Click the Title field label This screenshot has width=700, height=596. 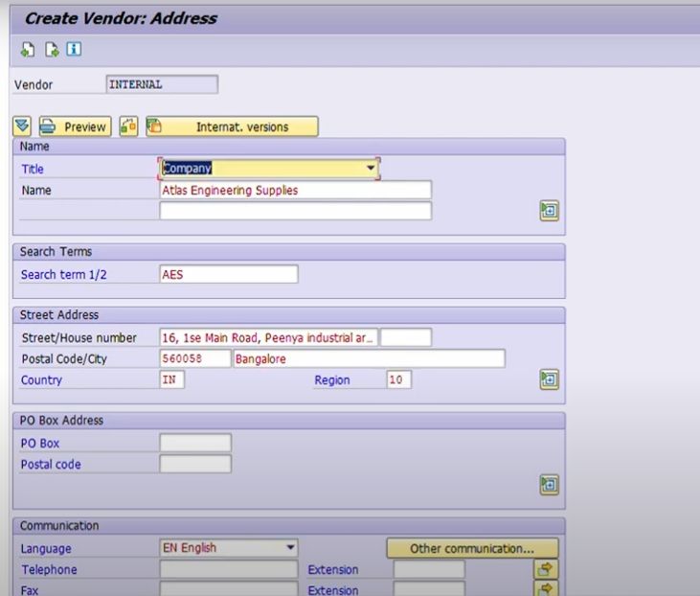click(33, 170)
